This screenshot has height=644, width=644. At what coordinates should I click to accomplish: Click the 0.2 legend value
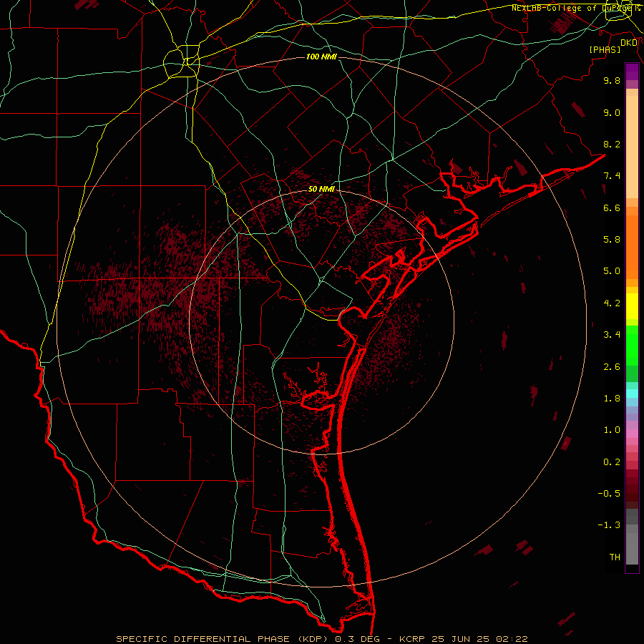pos(612,462)
